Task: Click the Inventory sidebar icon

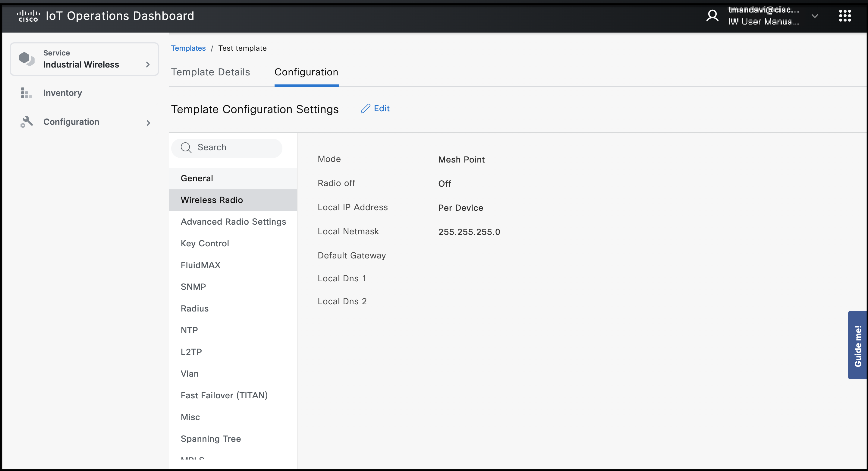Action: tap(26, 93)
